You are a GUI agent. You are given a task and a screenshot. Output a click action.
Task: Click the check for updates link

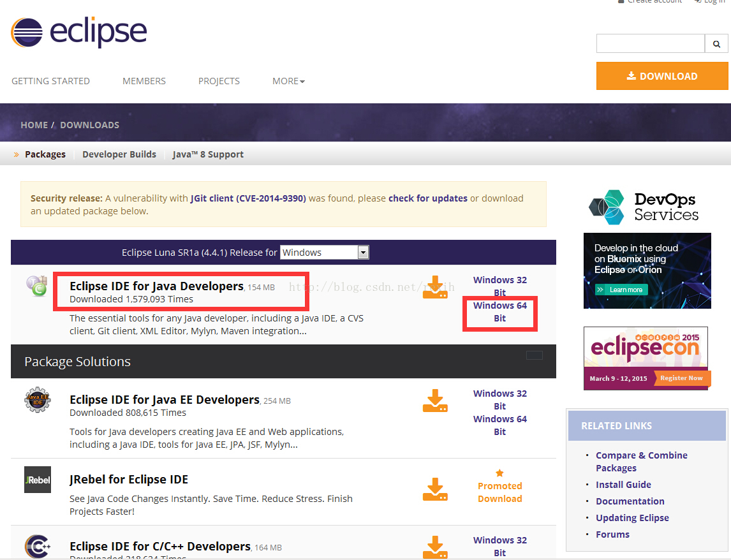[x=428, y=198]
